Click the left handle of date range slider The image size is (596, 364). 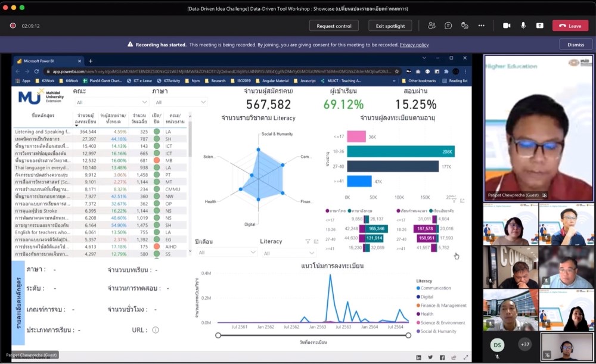tap(219, 335)
